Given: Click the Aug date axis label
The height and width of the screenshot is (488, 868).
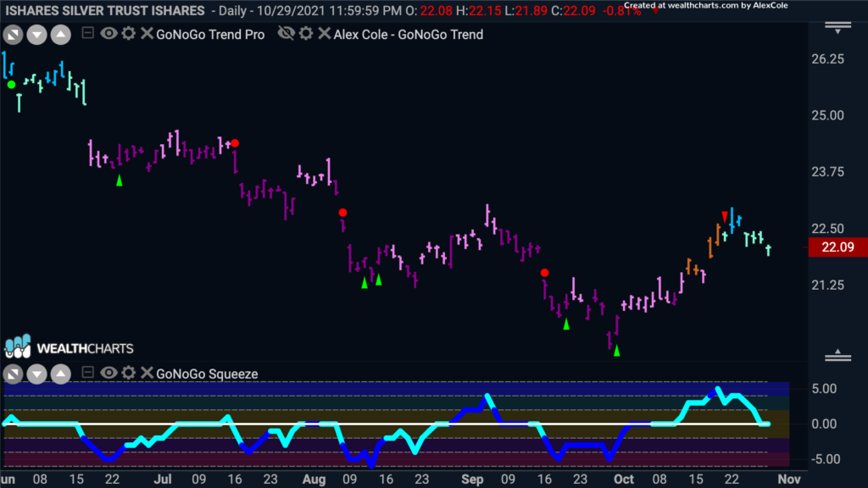Looking at the screenshot, I should pyautogui.click(x=314, y=480).
